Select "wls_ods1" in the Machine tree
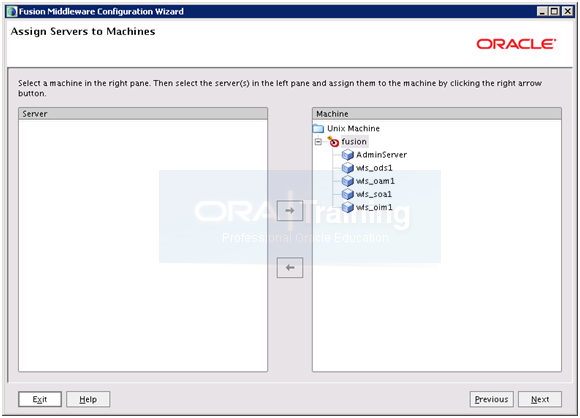Viewport: 580px width, 418px height. (374, 168)
